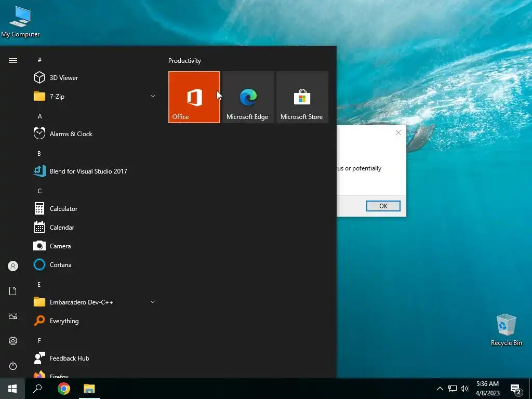Open the Documents shortcut in Start sidebar
This screenshot has height=399, width=532.
pos(13,291)
